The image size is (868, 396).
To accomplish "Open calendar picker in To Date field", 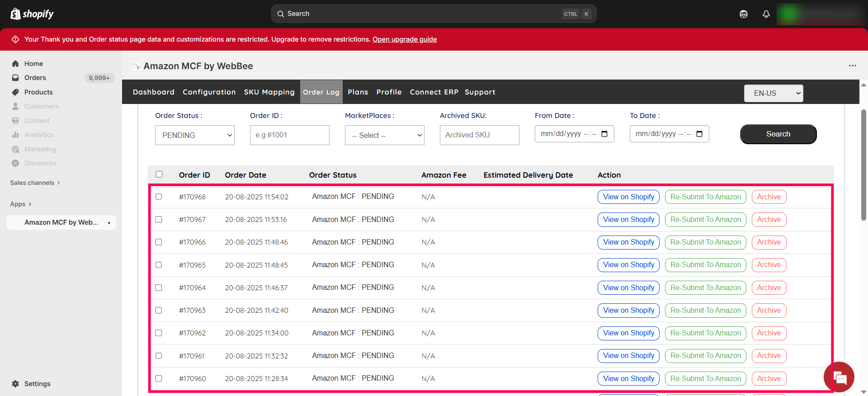I will coord(699,134).
